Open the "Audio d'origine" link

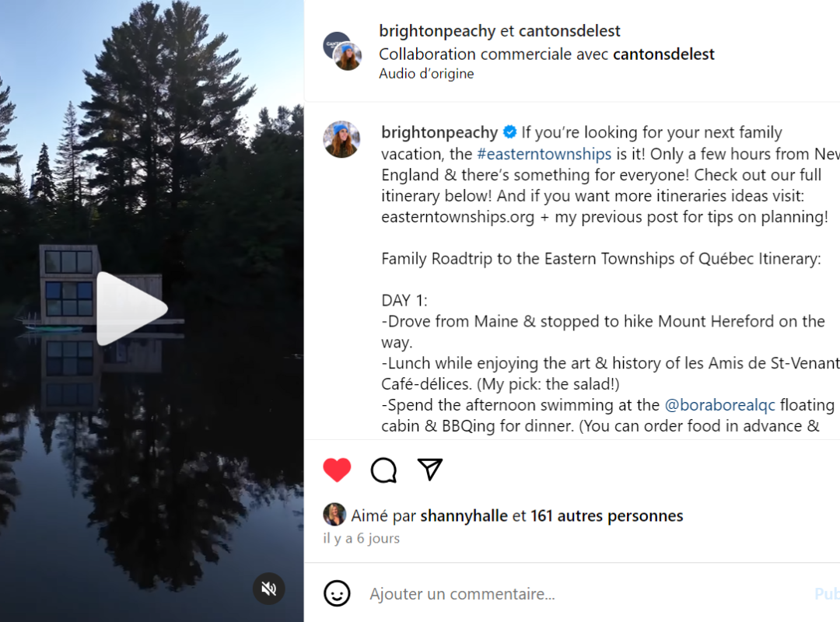point(426,74)
